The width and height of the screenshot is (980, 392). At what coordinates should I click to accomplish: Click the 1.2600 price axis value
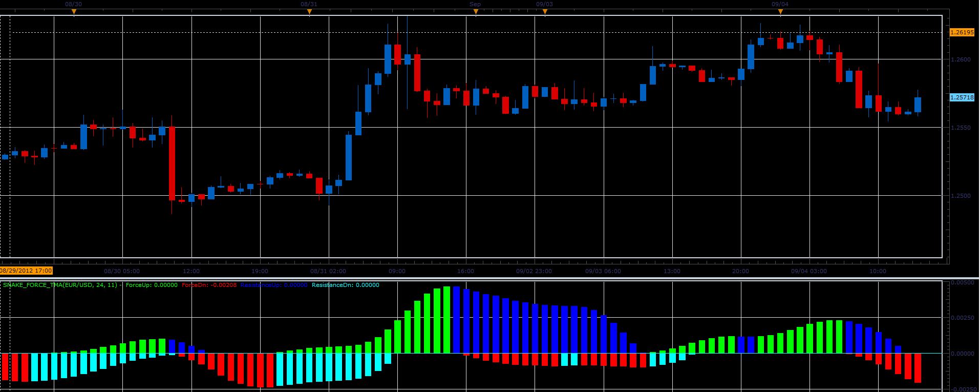point(960,59)
